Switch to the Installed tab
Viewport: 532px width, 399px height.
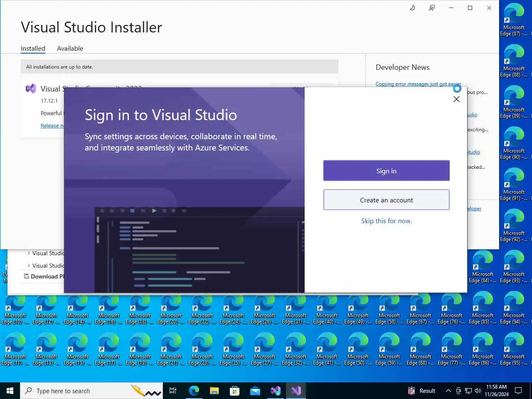pos(33,48)
